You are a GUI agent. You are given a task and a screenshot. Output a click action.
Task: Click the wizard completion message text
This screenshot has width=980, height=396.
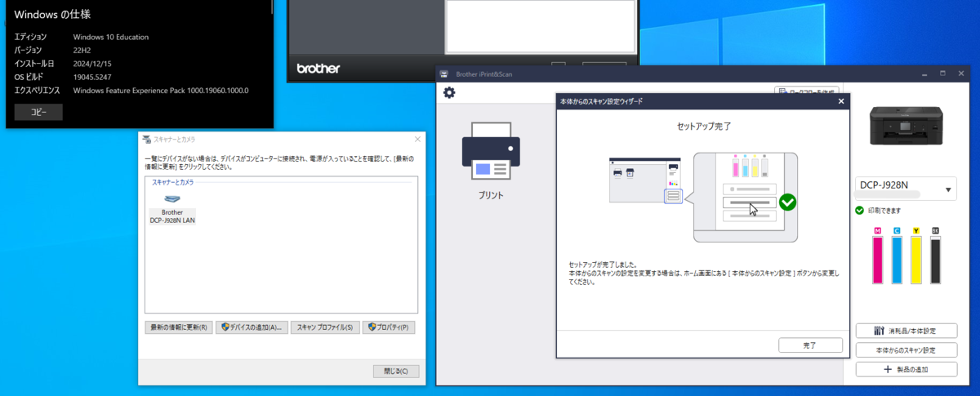coord(703,273)
